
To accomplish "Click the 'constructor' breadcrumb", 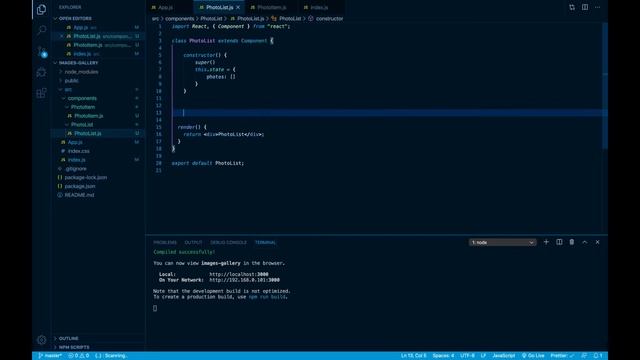I will (329, 19).
